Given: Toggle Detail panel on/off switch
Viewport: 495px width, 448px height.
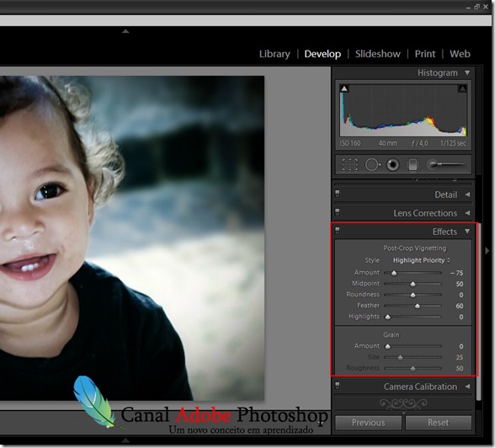Looking at the screenshot, I should point(337,194).
